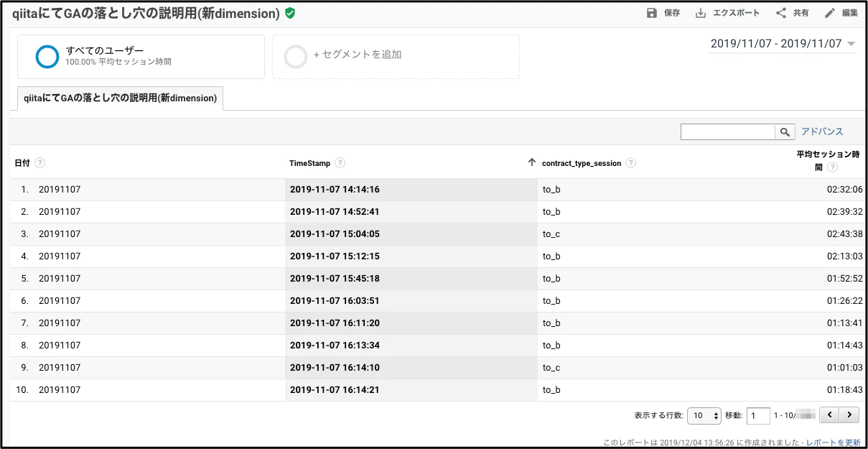Sort by contract_type_session column header
The image size is (868, 449).
tap(582, 163)
